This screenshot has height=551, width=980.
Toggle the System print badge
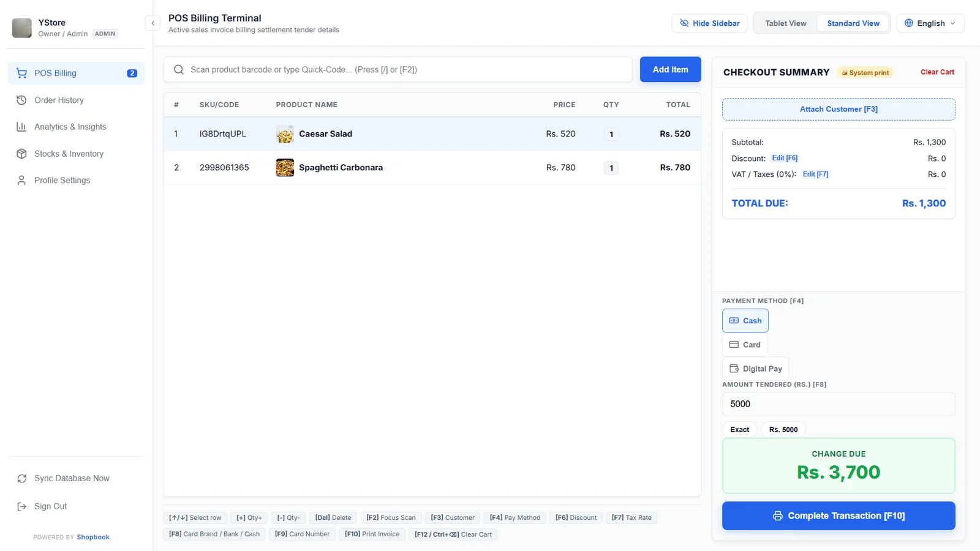tap(865, 73)
